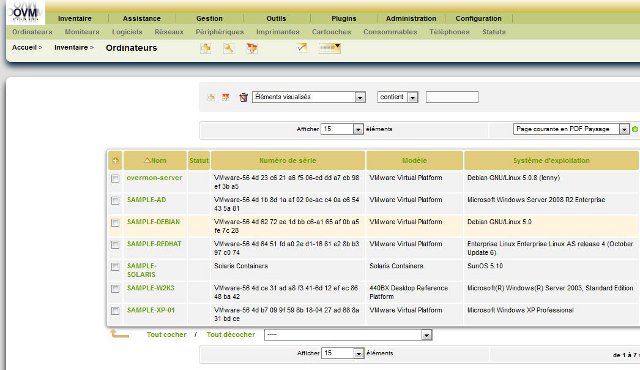Image resolution: width=640 pixels, height=370 pixels.
Task: Open Éléments visualisés search field dropdown
Action: (x=309, y=97)
